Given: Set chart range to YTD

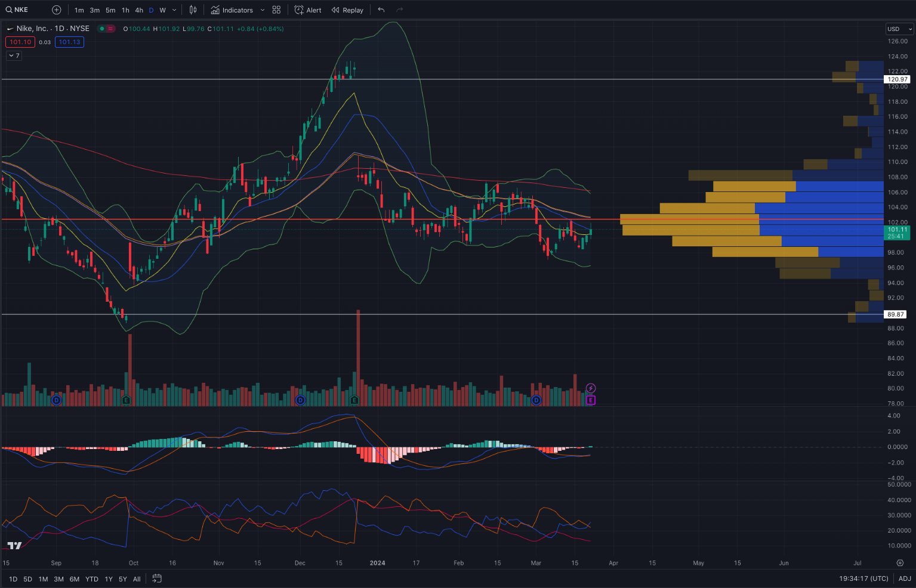Looking at the screenshot, I should point(91,579).
